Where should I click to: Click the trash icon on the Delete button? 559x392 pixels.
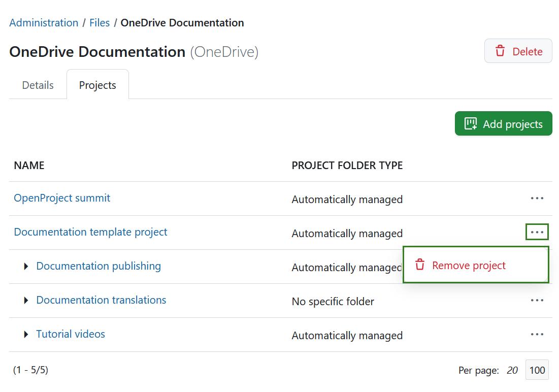pyautogui.click(x=501, y=51)
